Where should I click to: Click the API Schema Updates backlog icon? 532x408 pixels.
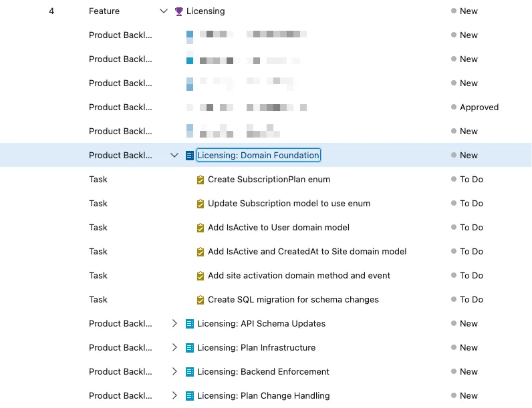190,324
